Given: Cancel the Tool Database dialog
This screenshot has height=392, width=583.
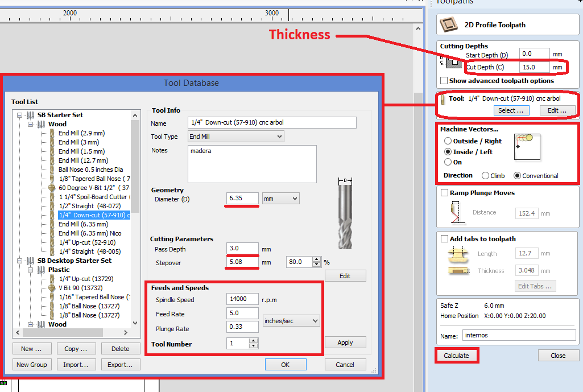Looking at the screenshot, I should pos(345,365).
